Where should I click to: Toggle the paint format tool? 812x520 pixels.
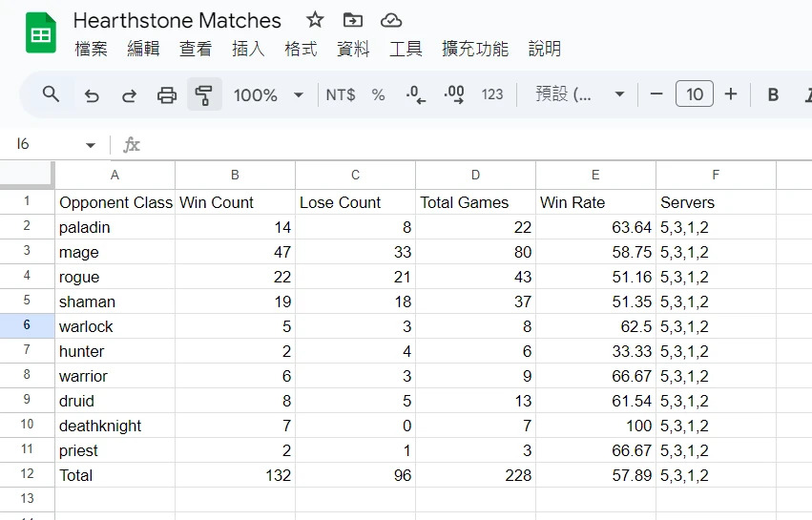(204, 94)
